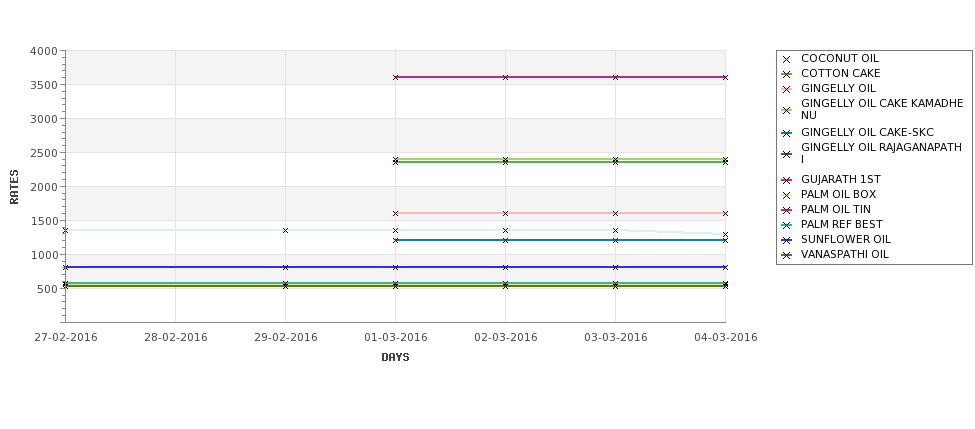
Task: Click the 27-02-2016 axis date label
Action: [x=66, y=338]
